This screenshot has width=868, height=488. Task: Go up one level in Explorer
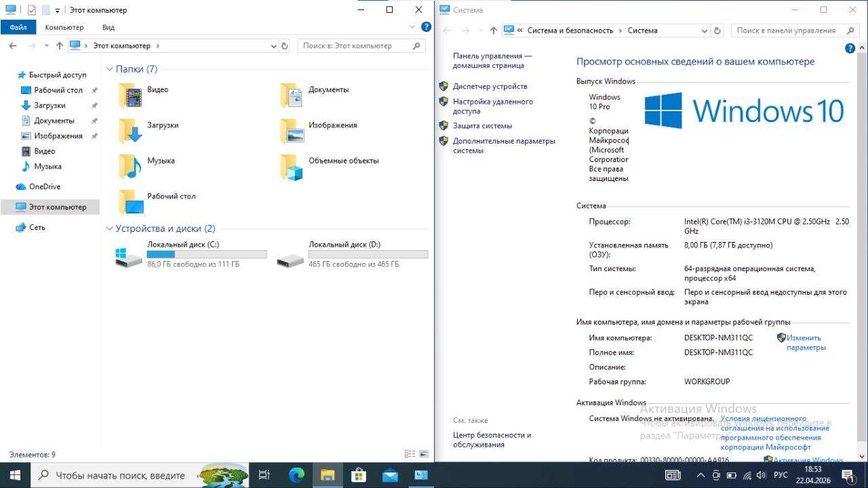(60, 46)
